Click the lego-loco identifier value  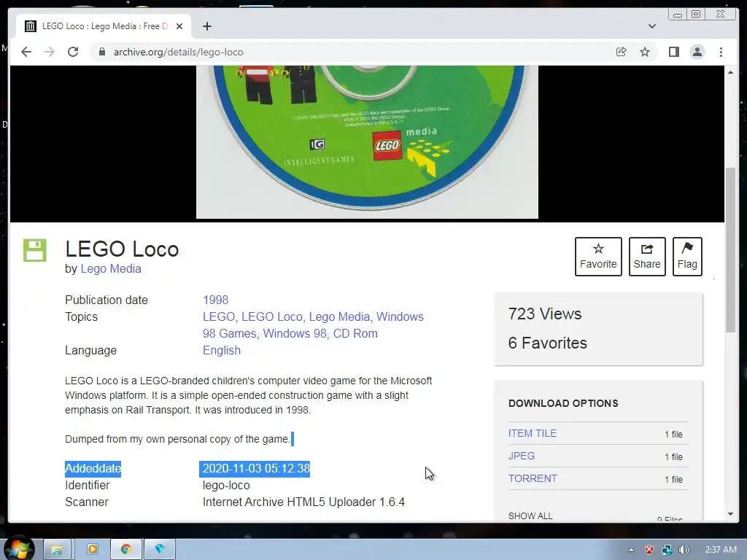pos(226,485)
